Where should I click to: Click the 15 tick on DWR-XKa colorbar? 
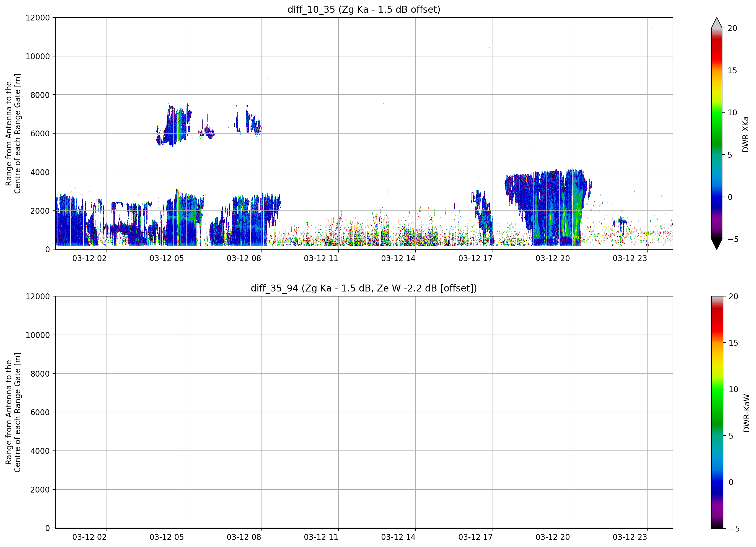click(x=732, y=70)
